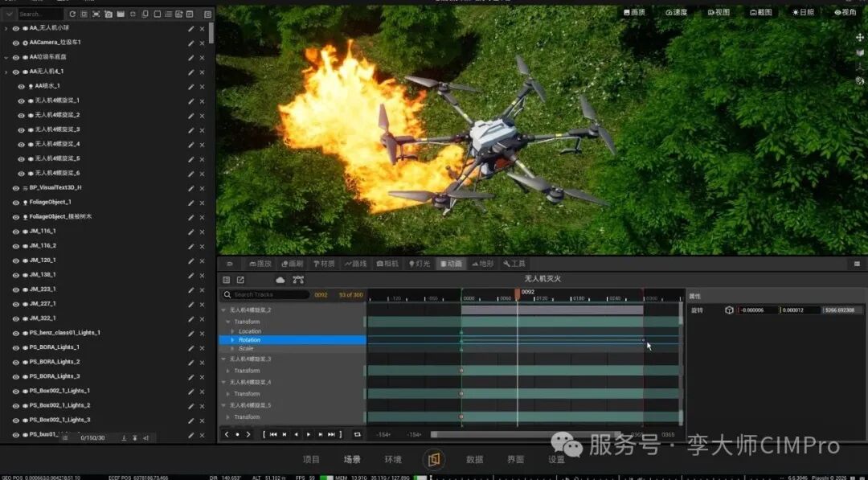The image size is (868, 480).
Task: Delete the FoliageObject_1 with X icon
Action: coord(202,203)
